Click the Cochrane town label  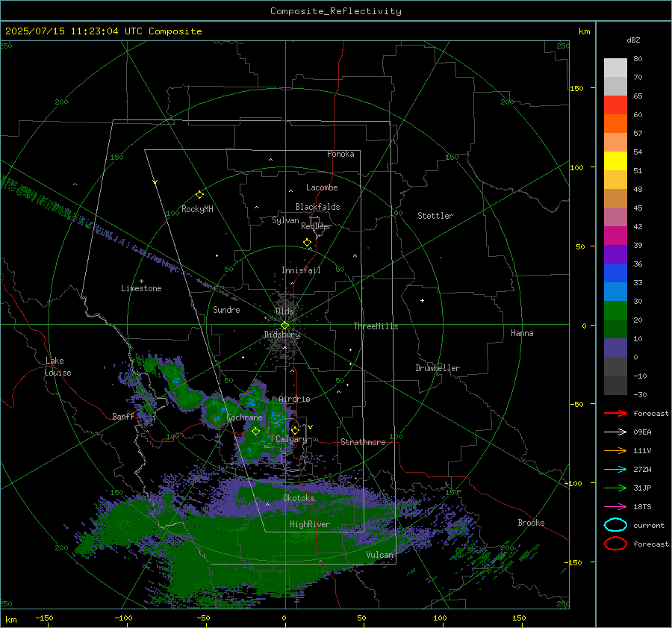click(x=244, y=417)
